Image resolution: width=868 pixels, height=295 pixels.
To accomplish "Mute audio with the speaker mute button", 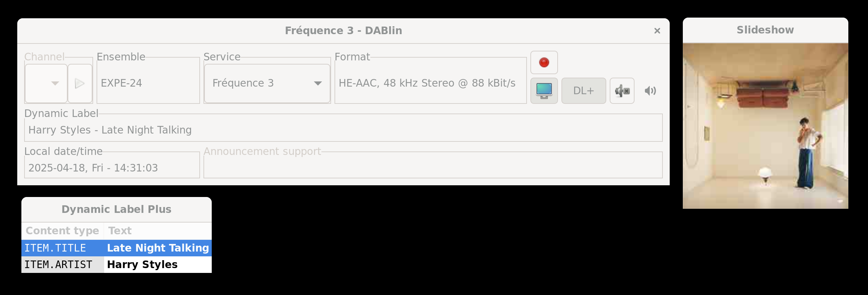I will pyautogui.click(x=622, y=91).
